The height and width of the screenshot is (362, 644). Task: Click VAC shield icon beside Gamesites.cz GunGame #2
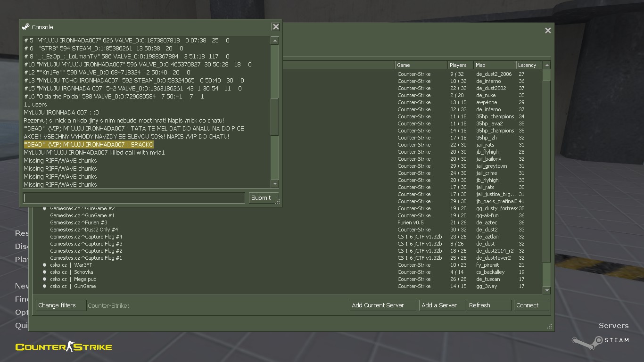tap(45, 208)
